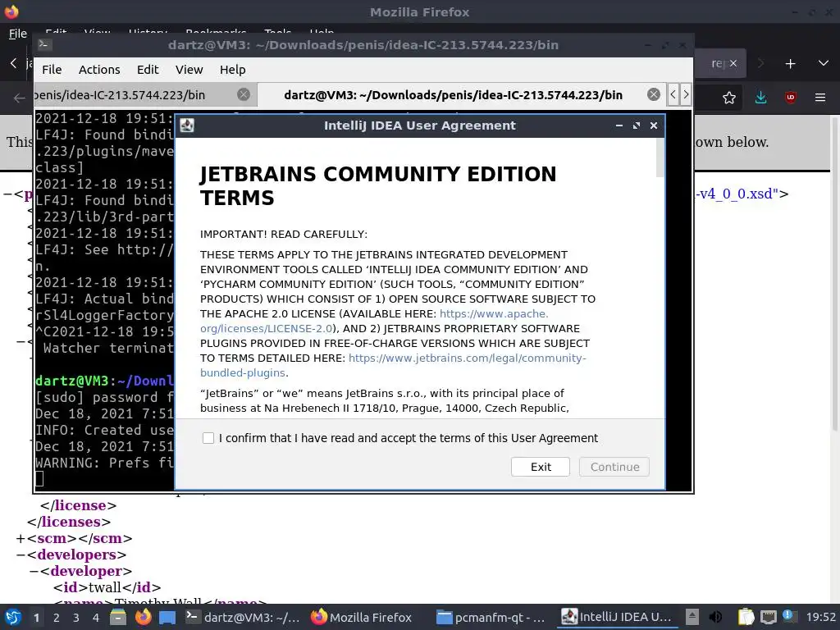840x630 pixels.
Task: Expand the scm XML node
Action: point(21,538)
